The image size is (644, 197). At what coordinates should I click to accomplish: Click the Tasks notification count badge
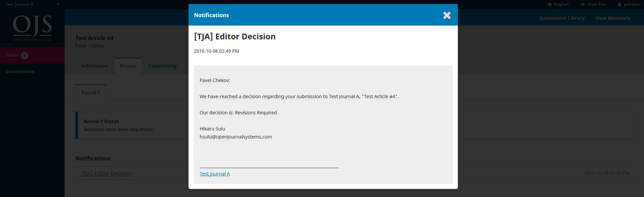pos(24,56)
